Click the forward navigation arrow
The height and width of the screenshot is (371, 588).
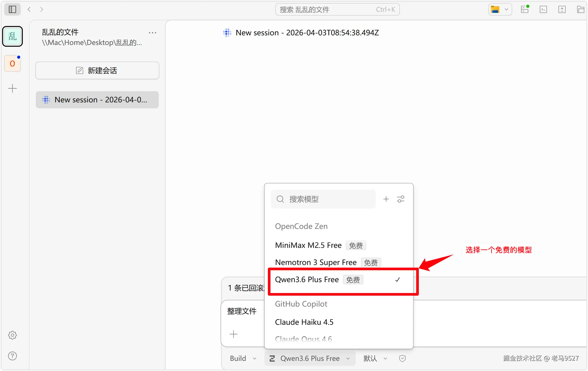click(x=42, y=9)
